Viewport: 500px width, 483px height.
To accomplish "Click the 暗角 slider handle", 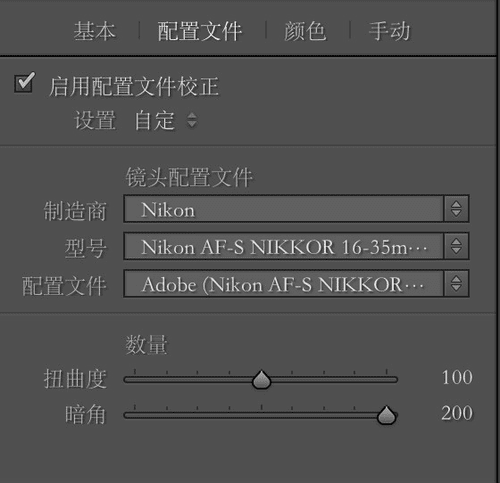I will (x=386, y=415).
